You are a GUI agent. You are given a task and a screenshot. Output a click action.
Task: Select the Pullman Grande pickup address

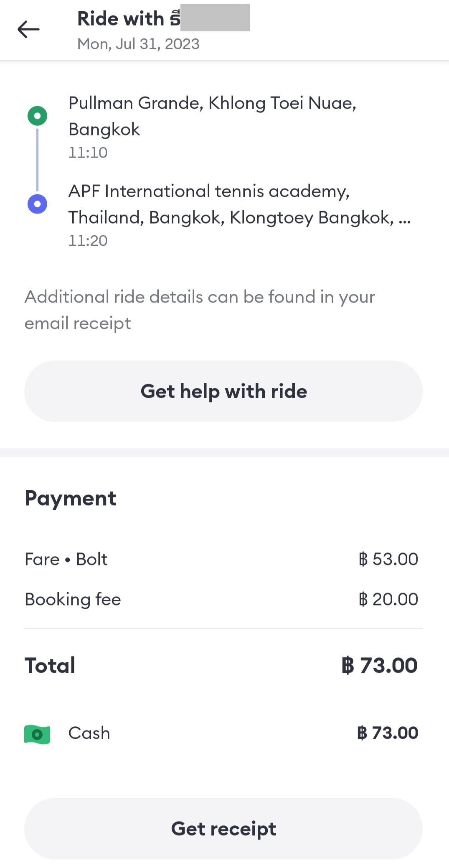(x=212, y=116)
